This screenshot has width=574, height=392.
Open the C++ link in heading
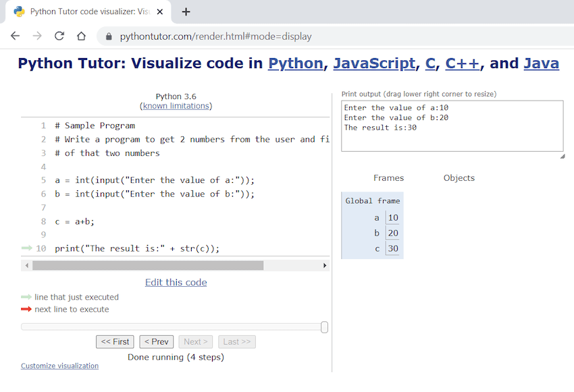pos(463,63)
